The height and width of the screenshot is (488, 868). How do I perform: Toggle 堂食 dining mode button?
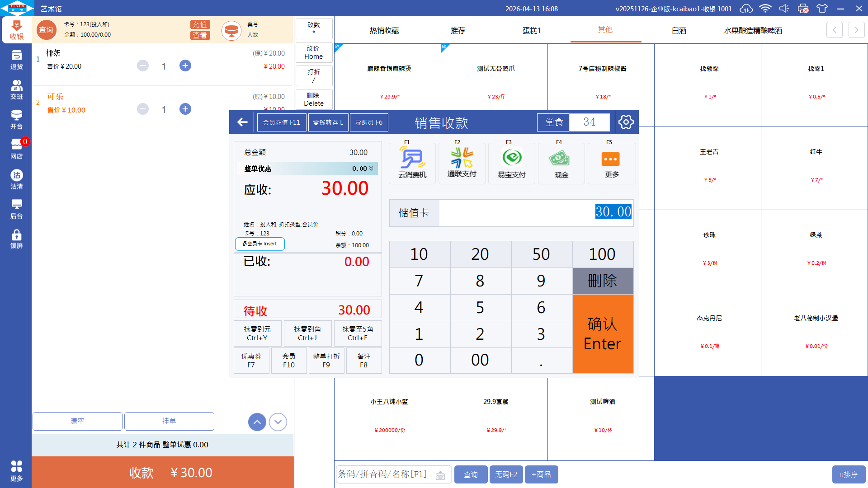pos(553,122)
